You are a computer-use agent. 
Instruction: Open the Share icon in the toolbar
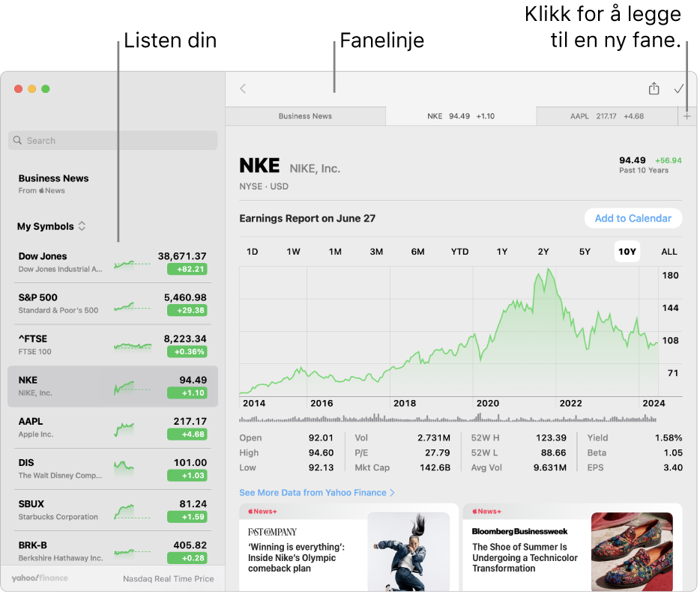pos(654,88)
